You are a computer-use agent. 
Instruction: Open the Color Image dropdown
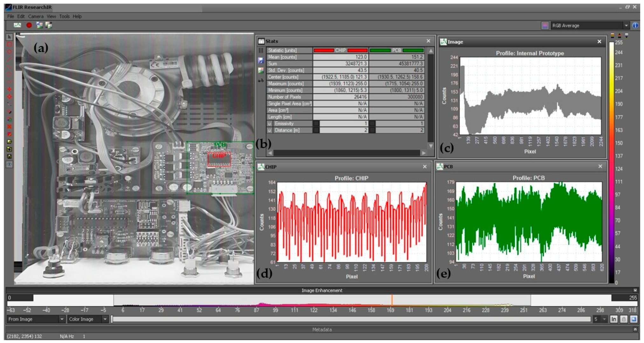click(x=105, y=319)
